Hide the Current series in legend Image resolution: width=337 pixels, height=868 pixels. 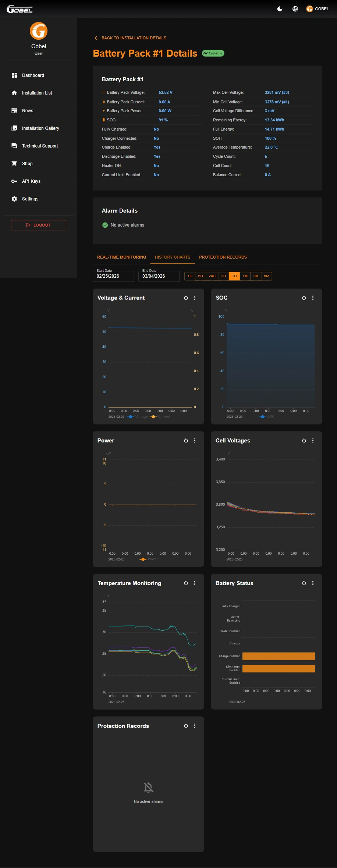click(x=161, y=417)
